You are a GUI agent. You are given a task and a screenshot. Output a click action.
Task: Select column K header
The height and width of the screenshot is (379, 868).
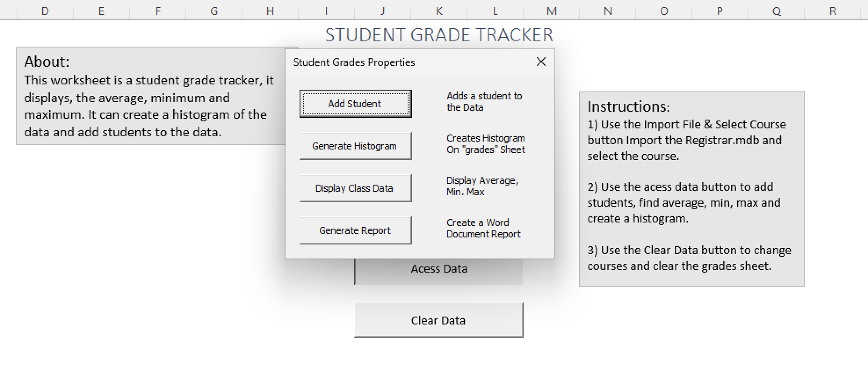coord(439,11)
